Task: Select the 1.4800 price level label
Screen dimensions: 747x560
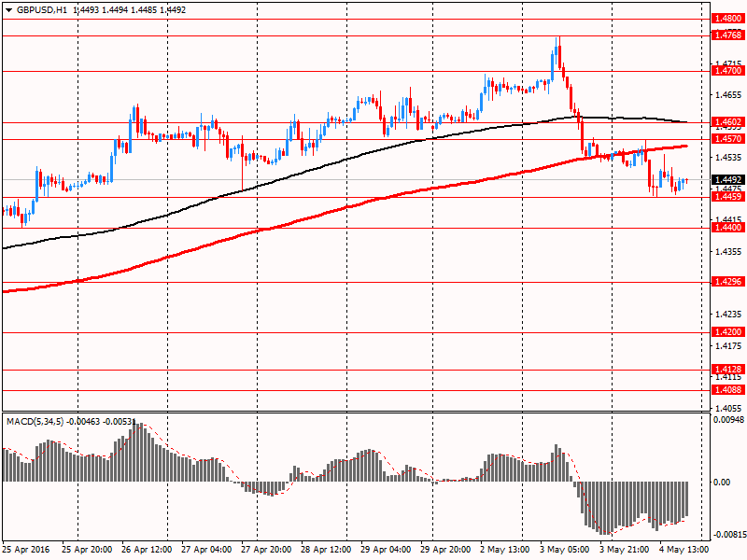Action: coord(727,19)
